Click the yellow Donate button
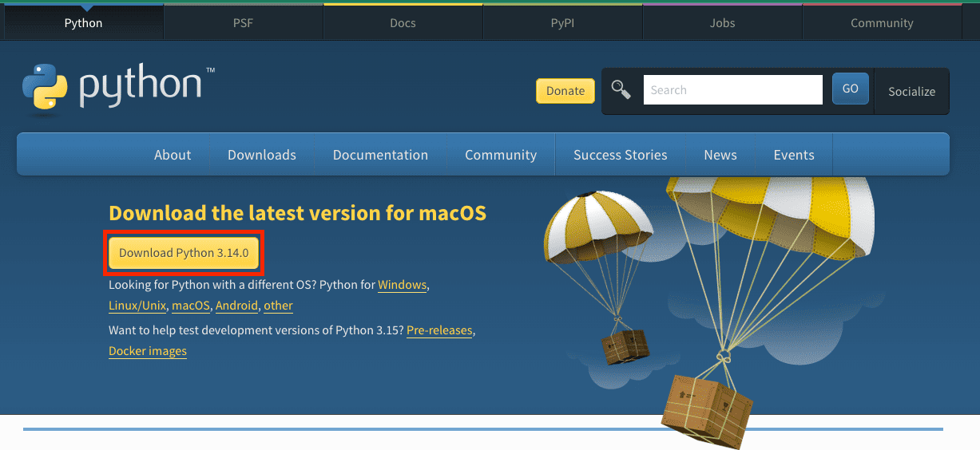The image size is (980, 450). click(x=565, y=91)
